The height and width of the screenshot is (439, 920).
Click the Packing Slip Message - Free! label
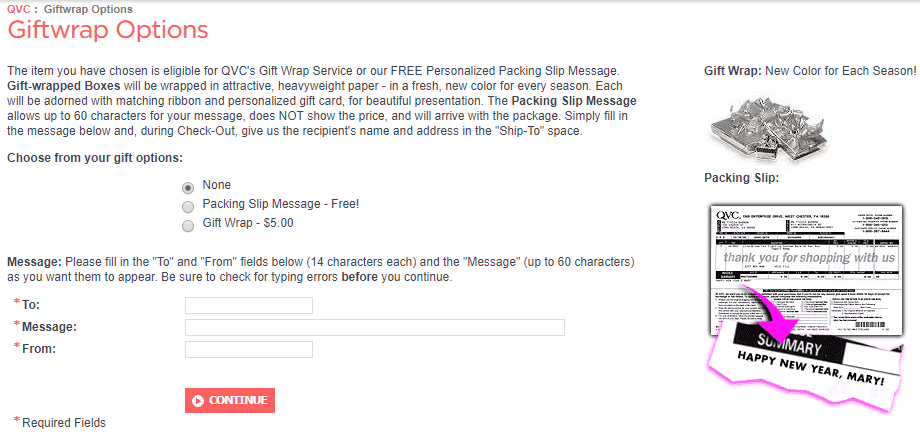pyautogui.click(x=280, y=204)
